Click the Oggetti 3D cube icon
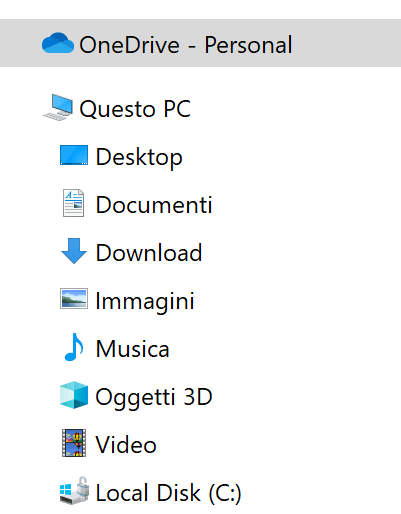The image size is (401, 514). [x=74, y=395]
